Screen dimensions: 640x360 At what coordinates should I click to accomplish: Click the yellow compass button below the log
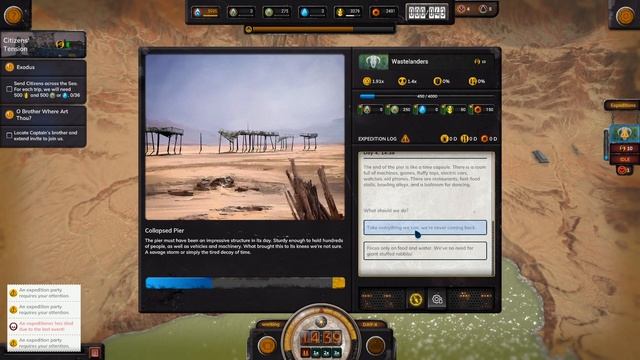pyautogui.click(x=416, y=300)
